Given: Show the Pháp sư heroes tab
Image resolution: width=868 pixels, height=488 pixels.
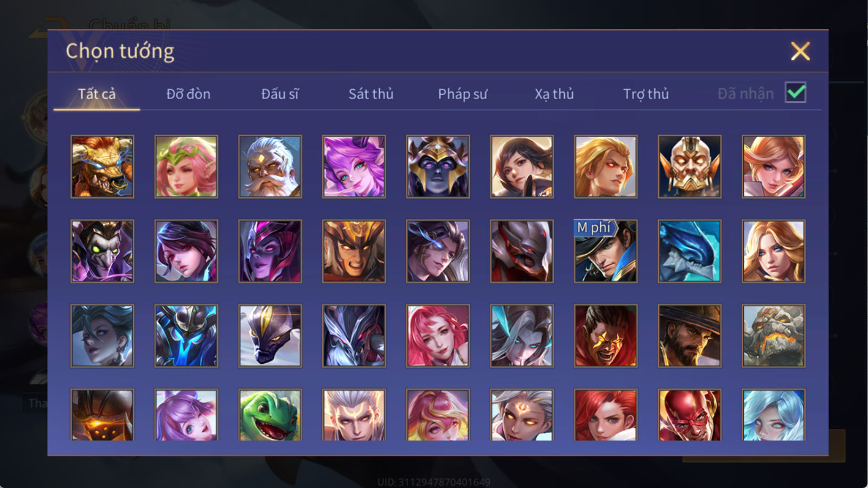Looking at the screenshot, I should [x=463, y=94].
